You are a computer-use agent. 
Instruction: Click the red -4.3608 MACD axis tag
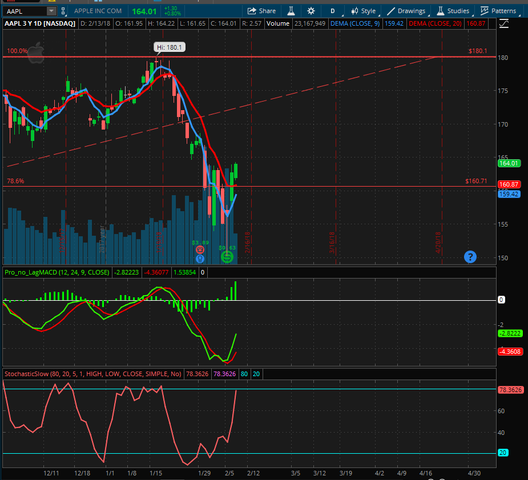[510, 352]
